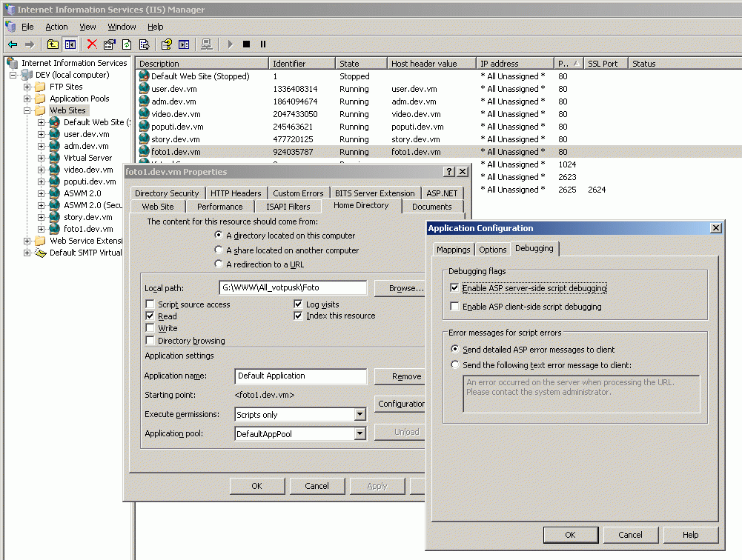
Task: Select 'A redirection to a URL' radio
Action: (218, 264)
